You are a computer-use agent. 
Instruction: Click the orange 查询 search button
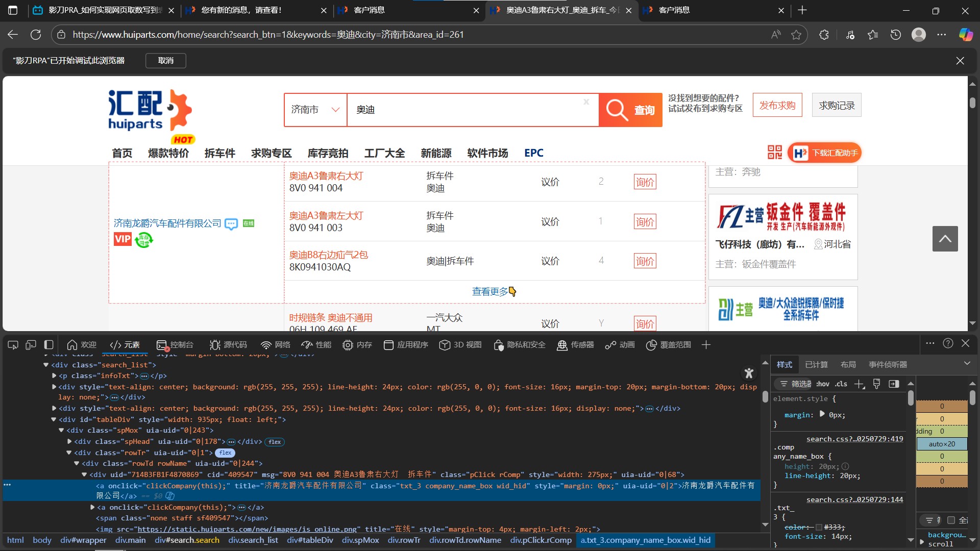click(x=630, y=110)
